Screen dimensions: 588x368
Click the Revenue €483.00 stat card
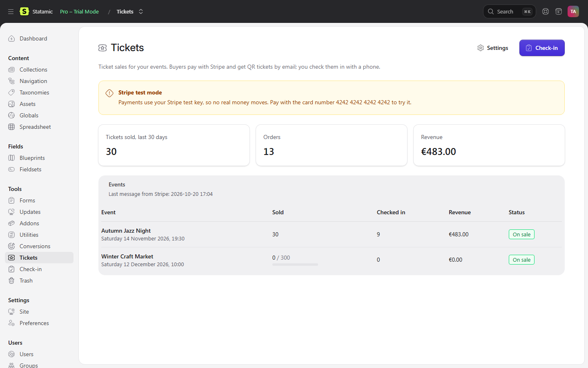(x=489, y=145)
